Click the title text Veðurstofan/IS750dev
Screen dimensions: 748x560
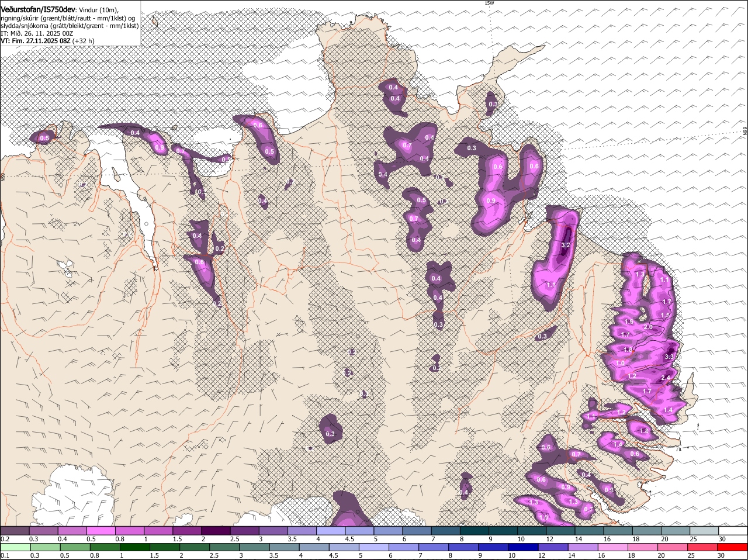[38, 10]
